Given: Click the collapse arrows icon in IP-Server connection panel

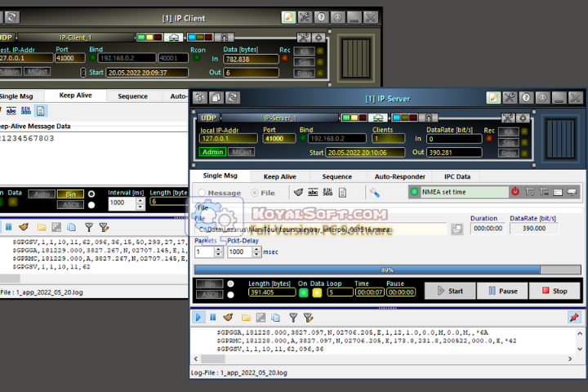Looking at the screenshot, I should pyautogui.click(x=523, y=118).
